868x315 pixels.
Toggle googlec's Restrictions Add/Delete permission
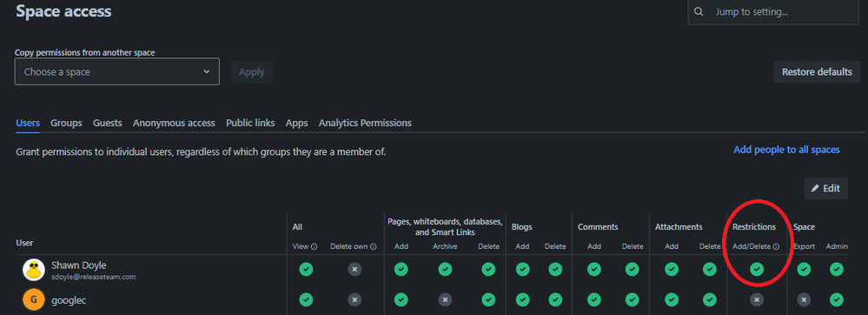(x=756, y=300)
